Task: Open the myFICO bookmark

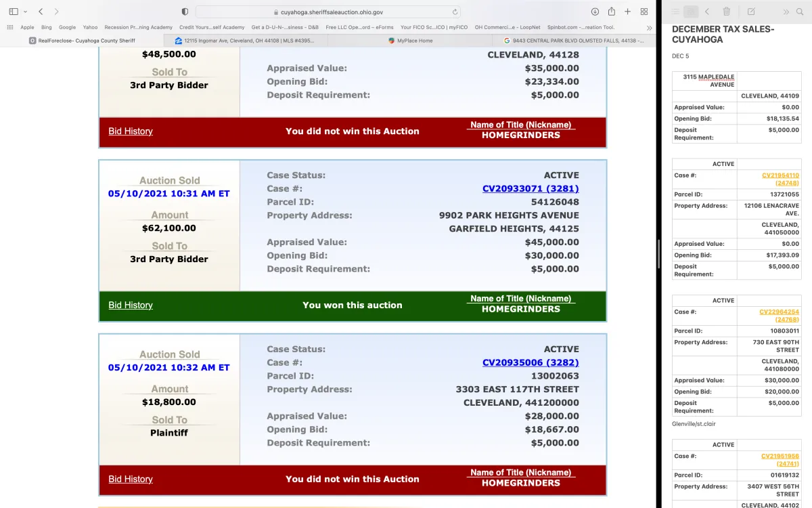Action: [x=434, y=28]
